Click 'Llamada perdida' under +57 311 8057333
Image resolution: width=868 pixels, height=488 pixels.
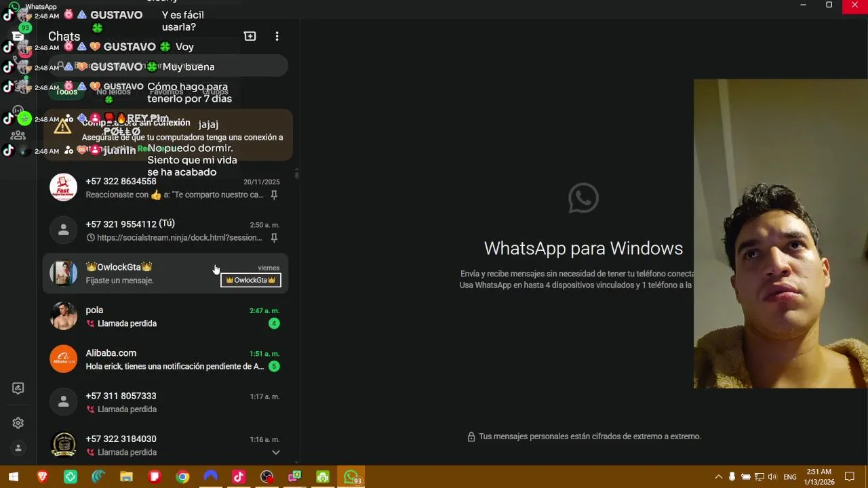[x=127, y=409]
